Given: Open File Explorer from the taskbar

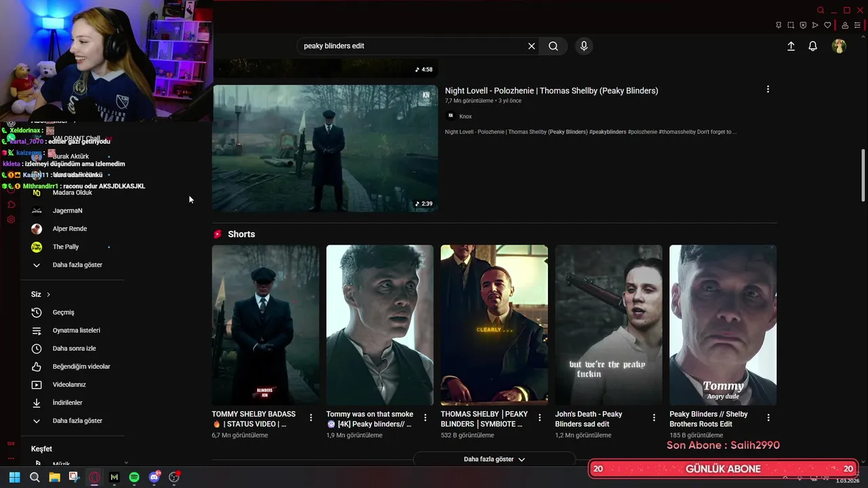Looking at the screenshot, I should click(54, 477).
